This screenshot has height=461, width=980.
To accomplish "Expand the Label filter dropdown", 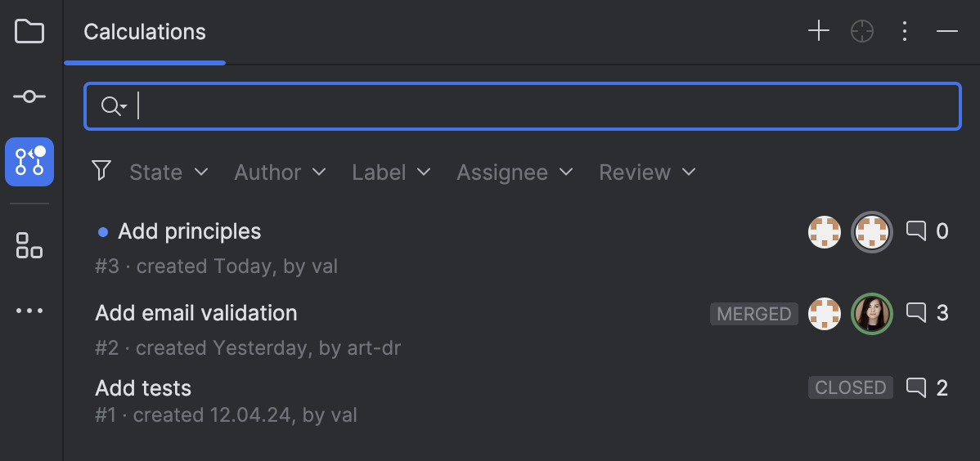I will (x=391, y=172).
